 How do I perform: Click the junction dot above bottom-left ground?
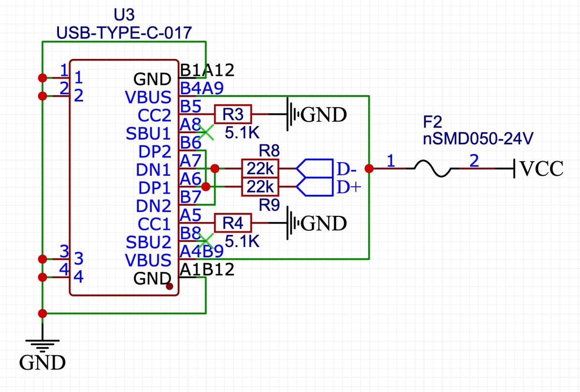click(43, 313)
